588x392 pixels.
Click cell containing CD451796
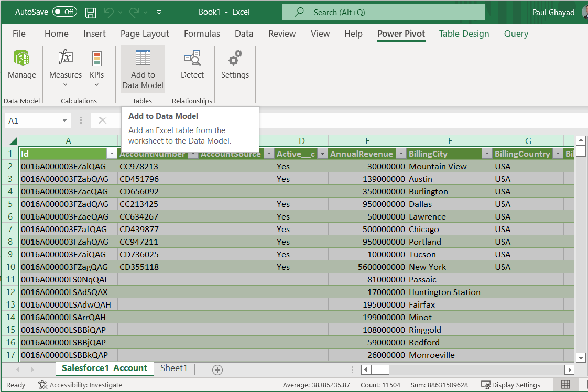click(158, 179)
